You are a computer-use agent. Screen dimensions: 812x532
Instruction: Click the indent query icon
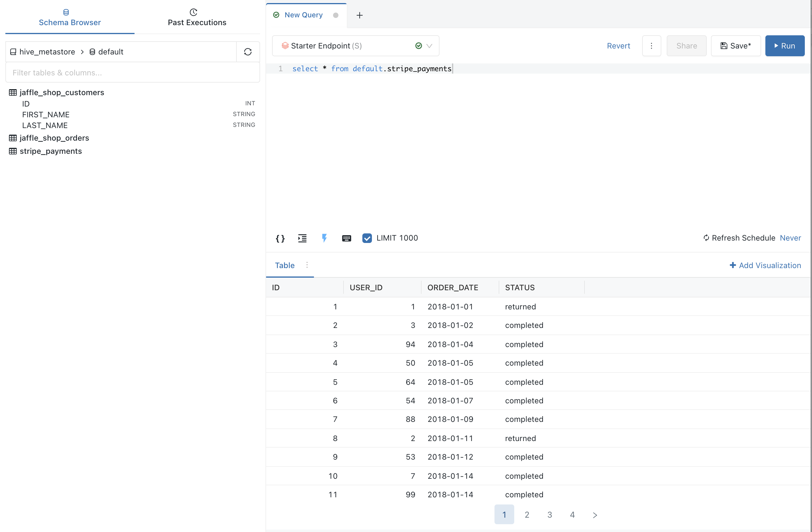click(x=302, y=238)
